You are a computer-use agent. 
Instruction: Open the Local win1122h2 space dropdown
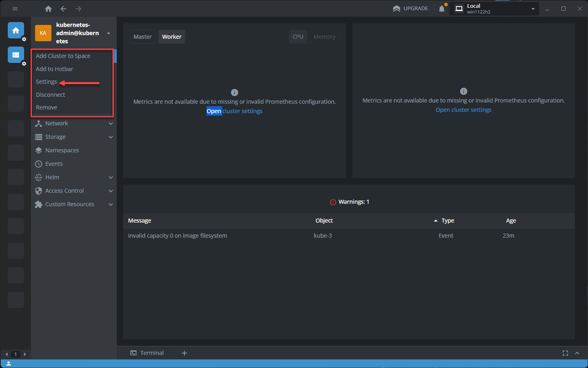pyautogui.click(x=494, y=9)
